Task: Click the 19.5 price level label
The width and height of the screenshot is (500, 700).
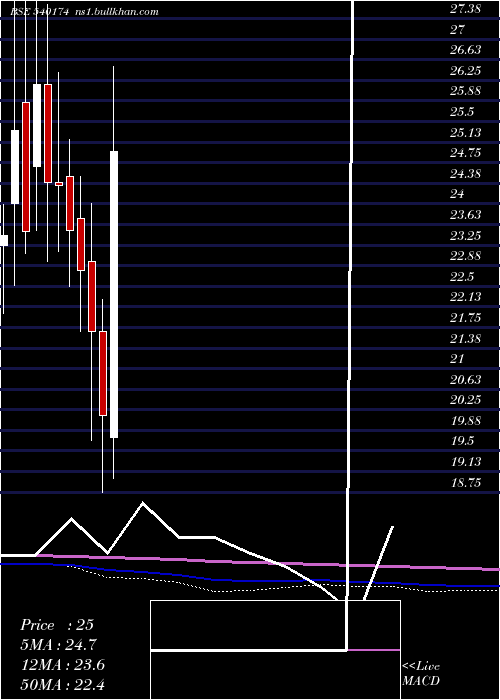Action: point(462,441)
